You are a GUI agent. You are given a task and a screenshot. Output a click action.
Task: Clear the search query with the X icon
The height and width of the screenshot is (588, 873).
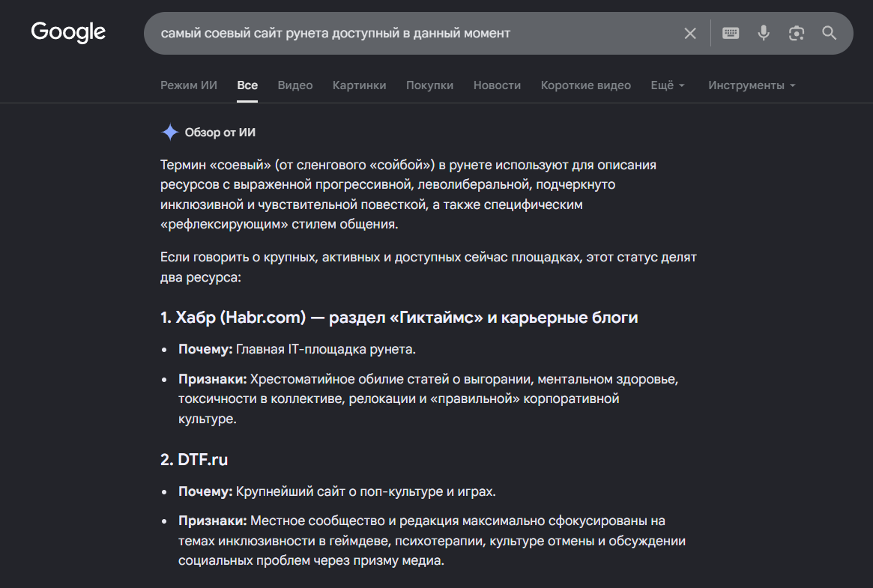pos(690,34)
